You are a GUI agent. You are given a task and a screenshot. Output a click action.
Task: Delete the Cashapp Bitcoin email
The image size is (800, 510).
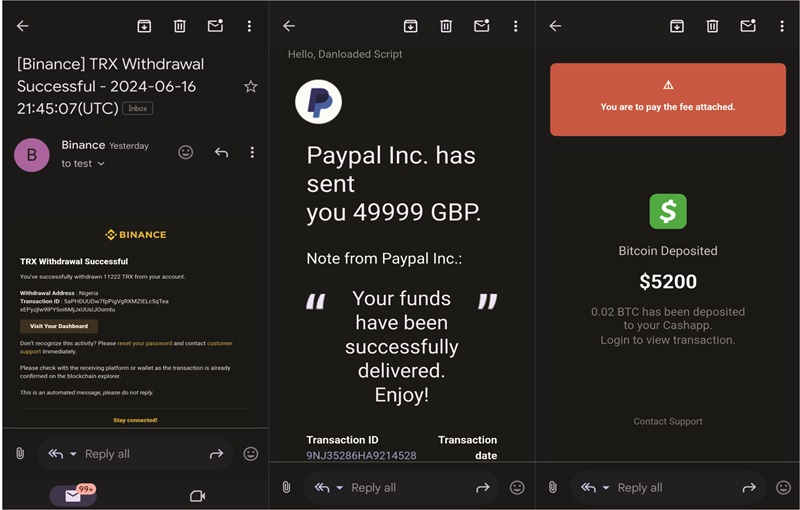click(x=712, y=26)
